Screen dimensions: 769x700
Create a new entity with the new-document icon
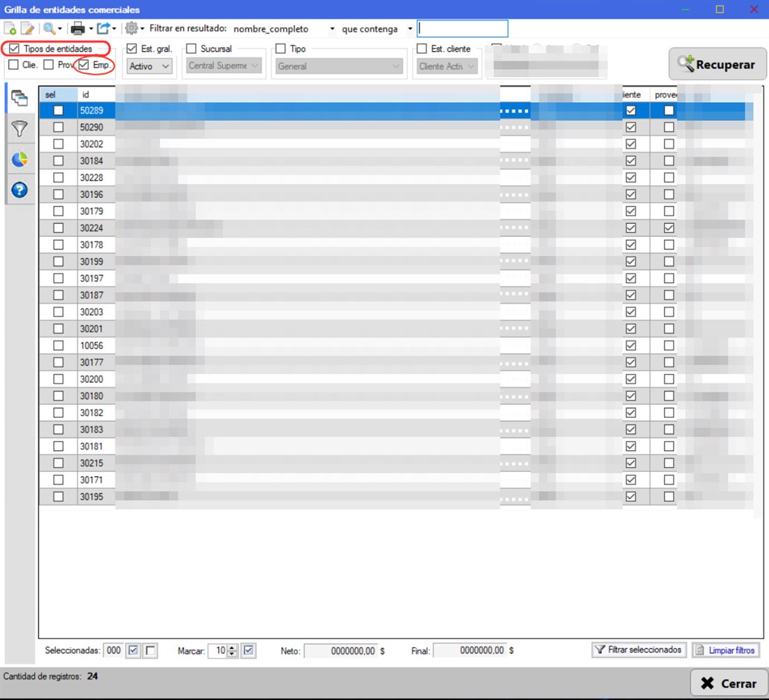pos(10,29)
